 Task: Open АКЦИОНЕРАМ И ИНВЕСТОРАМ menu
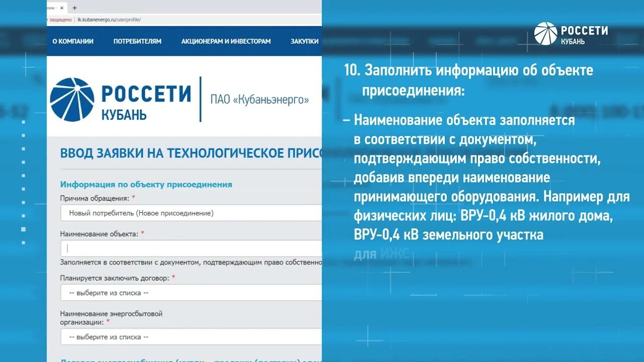pyautogui.click(x=226, y=41)
